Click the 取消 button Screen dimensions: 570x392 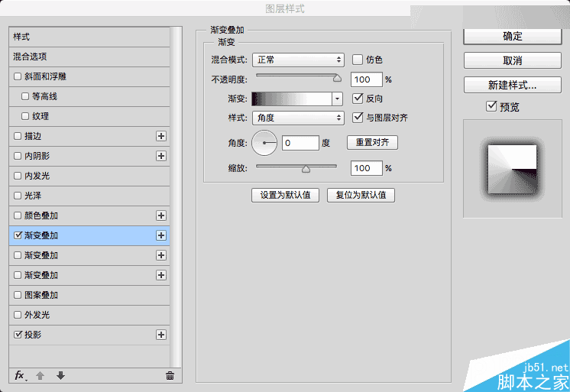coord(513,60)
